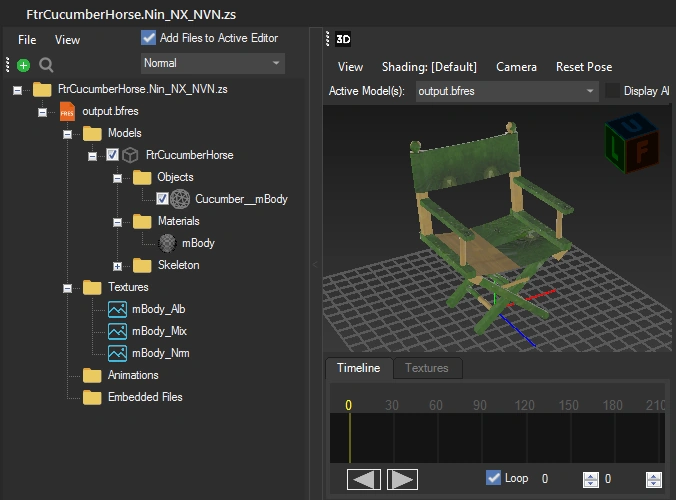Click the green add file icon
This screenshot has width=676, height=500.
pyautogui.click(x=24, y=65)
